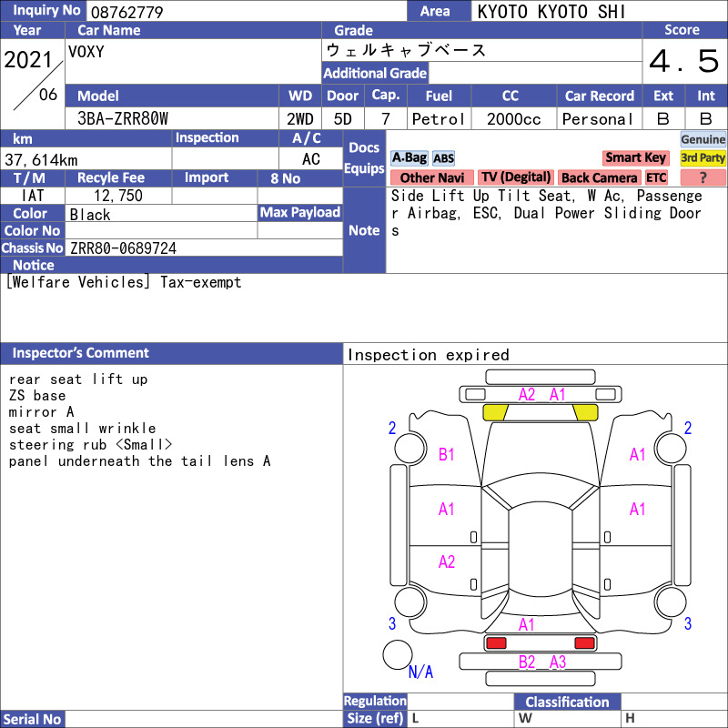Click the TV (Degital) badge
728x728 pixels.
click(x=516, y=177)
